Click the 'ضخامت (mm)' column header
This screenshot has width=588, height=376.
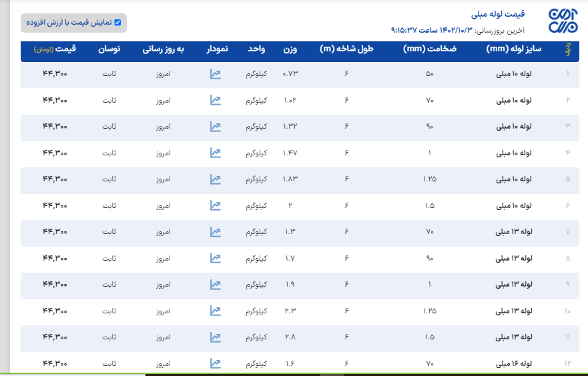pos(430,49)
